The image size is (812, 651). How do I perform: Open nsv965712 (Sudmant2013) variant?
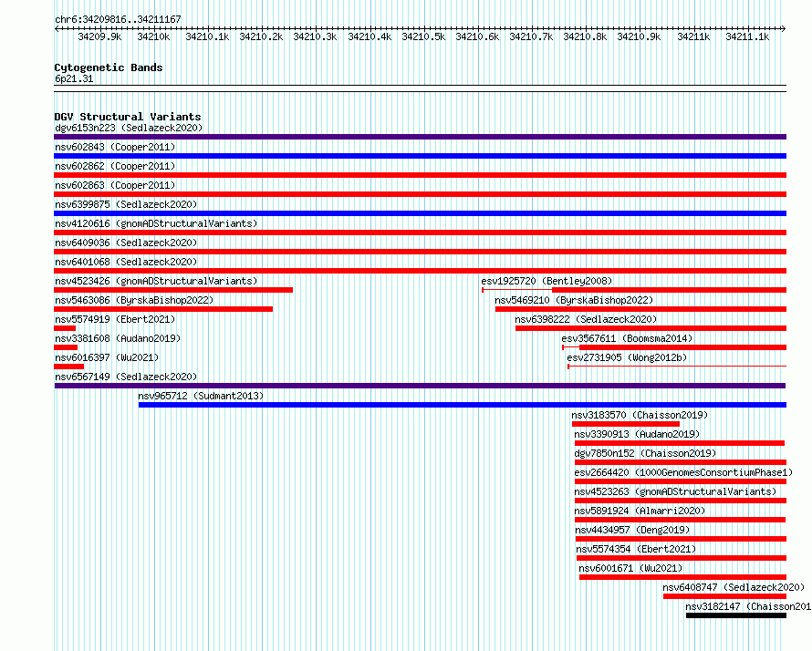201,396
